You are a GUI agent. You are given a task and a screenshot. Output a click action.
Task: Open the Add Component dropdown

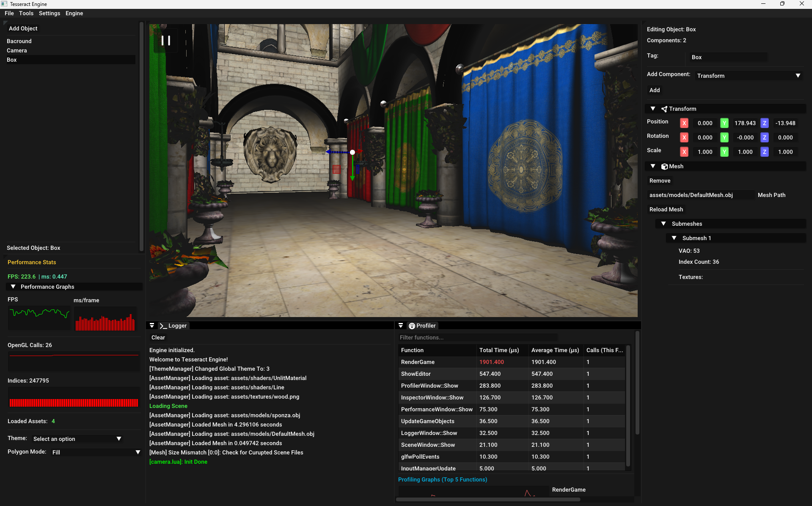(749, 76)
